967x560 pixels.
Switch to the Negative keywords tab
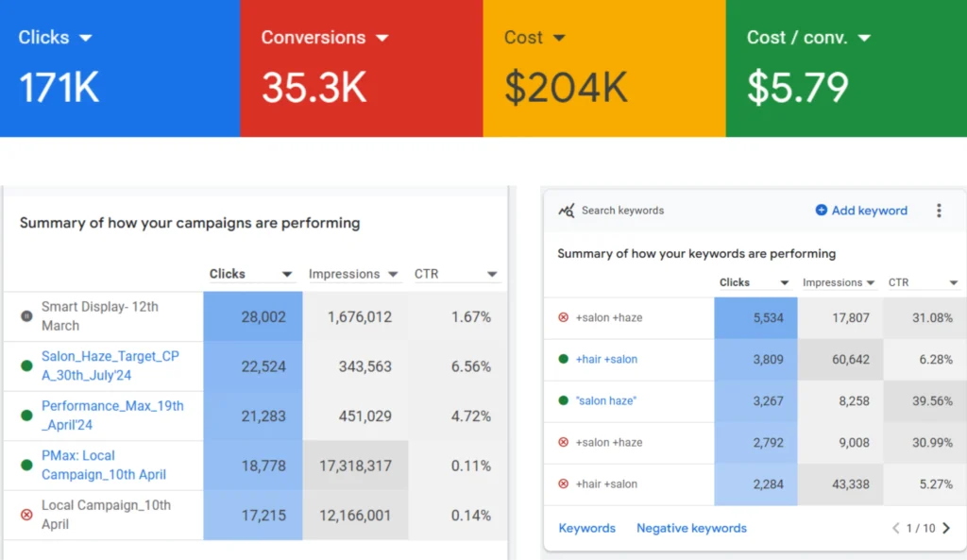click(691, 528)
